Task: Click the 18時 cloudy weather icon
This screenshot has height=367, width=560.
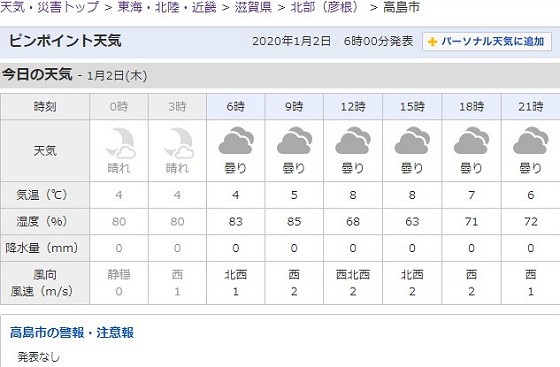Action: 471,141
